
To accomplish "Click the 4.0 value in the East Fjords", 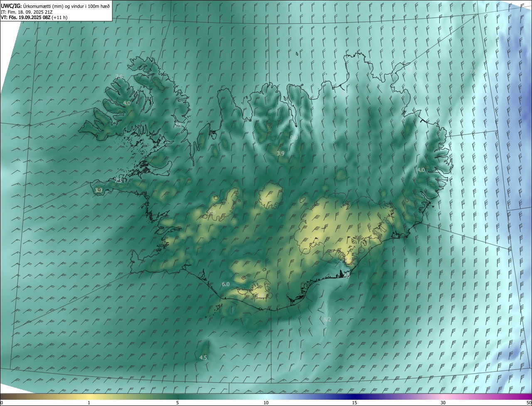I will (421, 170).
